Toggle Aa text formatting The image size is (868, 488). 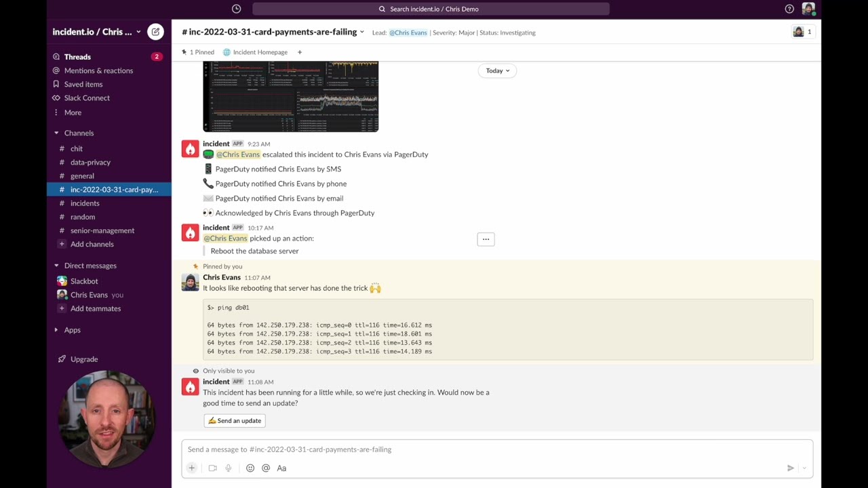(x=281, y=468)
